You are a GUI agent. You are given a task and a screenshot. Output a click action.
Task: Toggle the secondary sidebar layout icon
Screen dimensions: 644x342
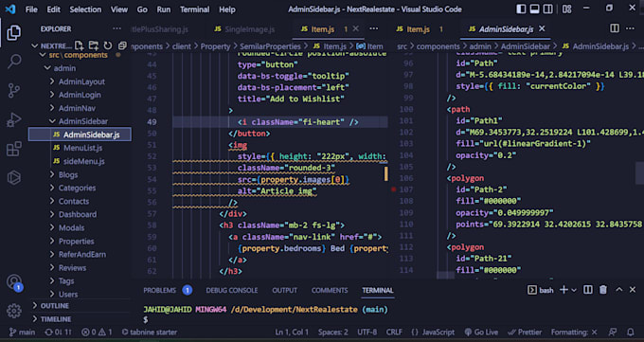548,9
